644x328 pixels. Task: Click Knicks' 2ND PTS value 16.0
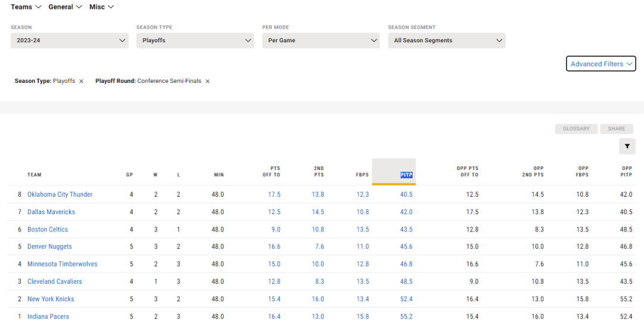(x=318, y=299)
